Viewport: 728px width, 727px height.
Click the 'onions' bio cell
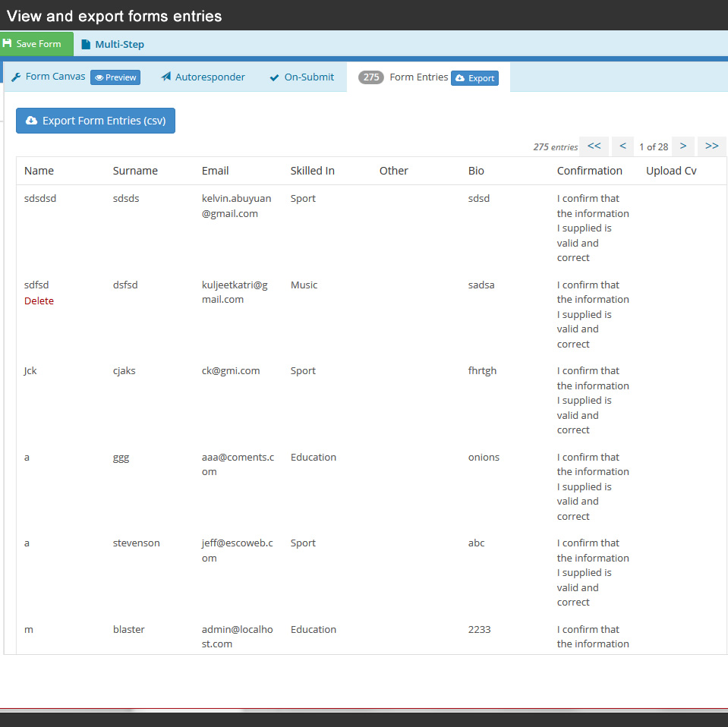pos(484,458)
